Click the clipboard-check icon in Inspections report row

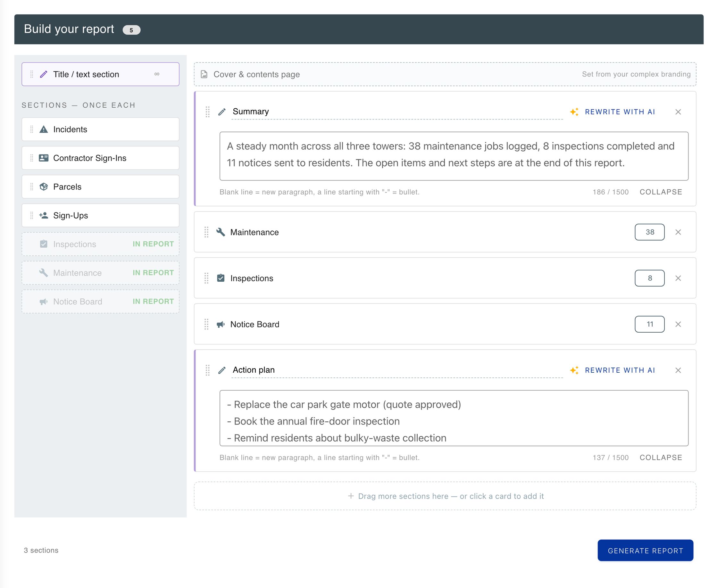[x=221, y=278]
